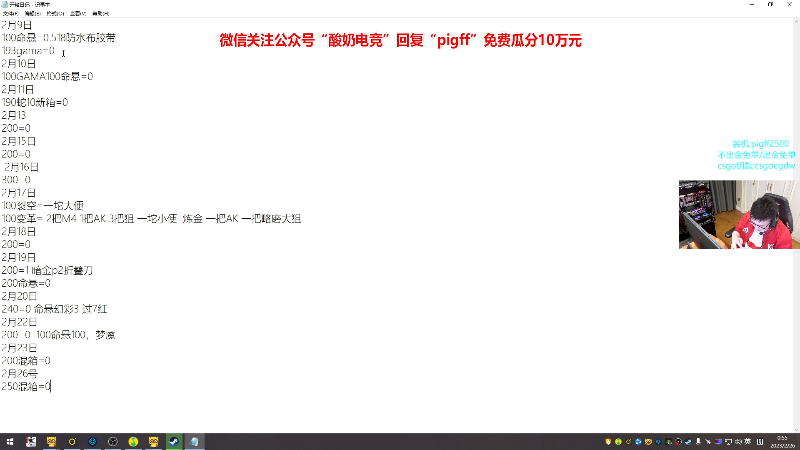This screenshot has width=800, height=450.
Task: Open the second taskbar icon next to Start
Action: [x=31, y=442]
